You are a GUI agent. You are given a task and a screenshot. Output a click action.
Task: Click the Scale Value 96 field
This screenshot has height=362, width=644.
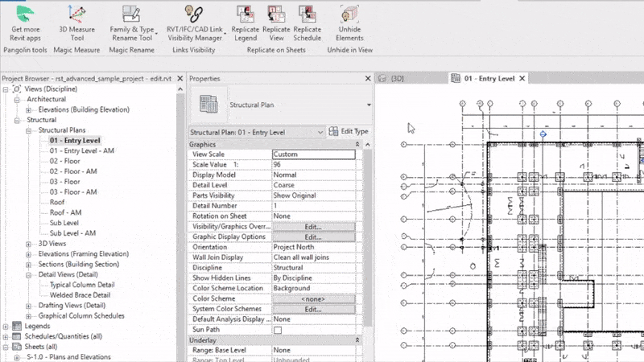click(313, 165)
